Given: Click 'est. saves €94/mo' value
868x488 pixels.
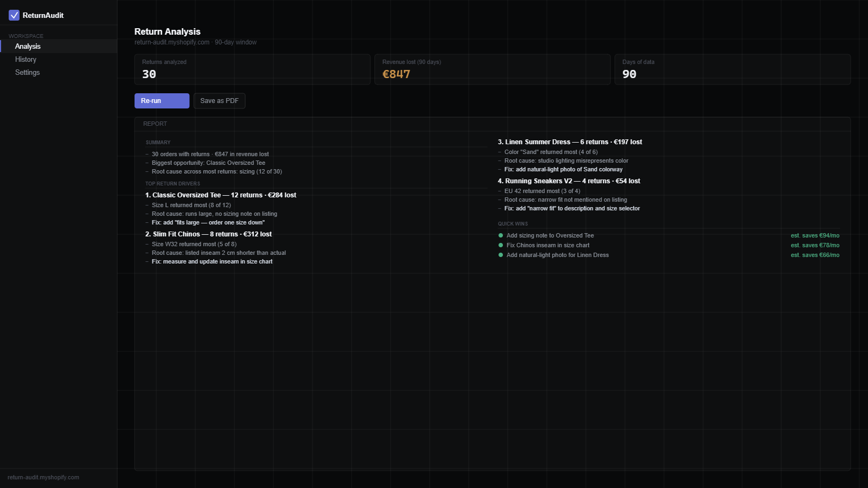Looking at the screenshot, I should pyautogui.click(x=815, y=235).
